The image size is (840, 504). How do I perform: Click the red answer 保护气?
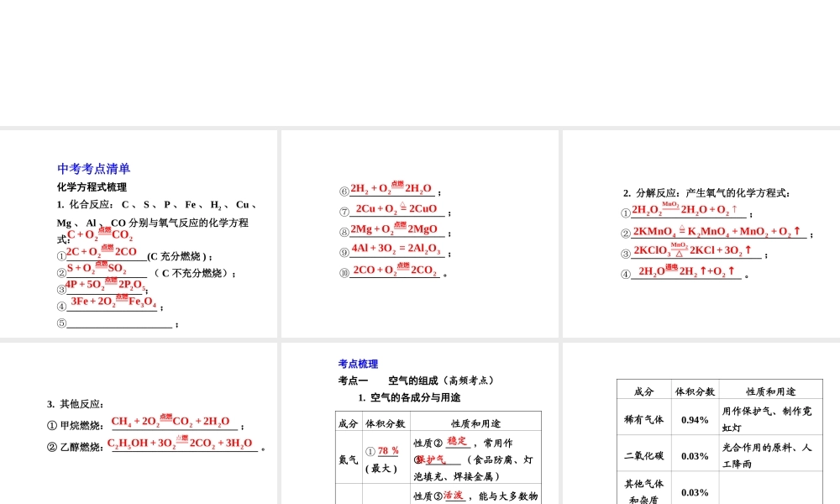click(432, 459)
